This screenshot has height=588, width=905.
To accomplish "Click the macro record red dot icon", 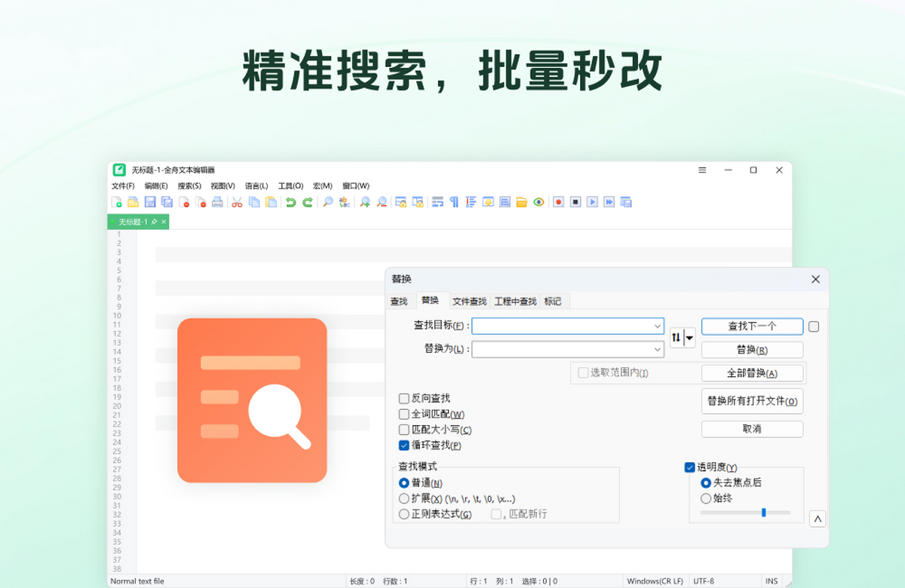I will 558,201.
